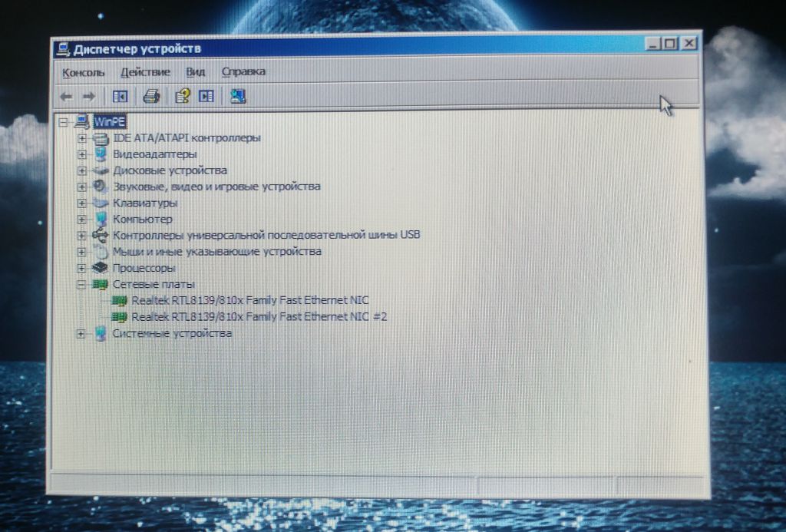This screenshot has width=786, height=532.
Task: Click the Процессоры chip icon
Action: click(x=101, y=268)
